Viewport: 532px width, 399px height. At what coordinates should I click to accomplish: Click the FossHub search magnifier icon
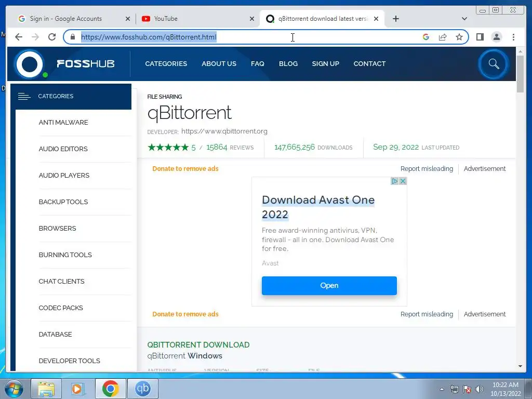point(494,64)
